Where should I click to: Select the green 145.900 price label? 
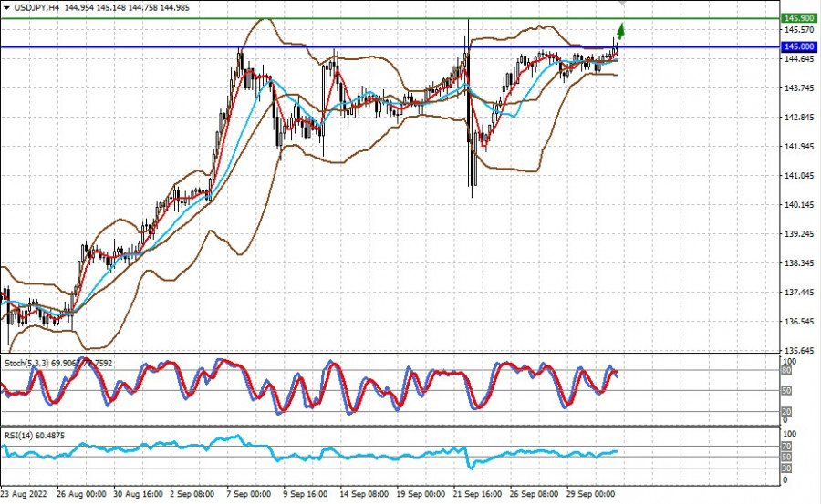coord(799,18)
